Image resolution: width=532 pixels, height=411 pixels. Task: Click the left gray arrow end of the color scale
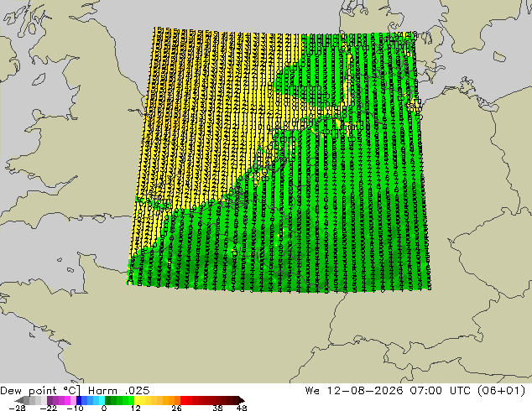(19, 400)
